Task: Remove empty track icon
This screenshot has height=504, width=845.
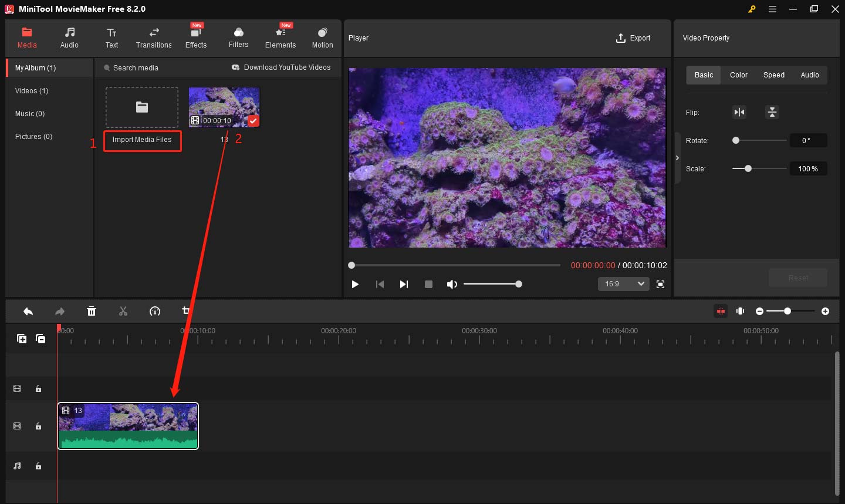Action: click(40, 339)
